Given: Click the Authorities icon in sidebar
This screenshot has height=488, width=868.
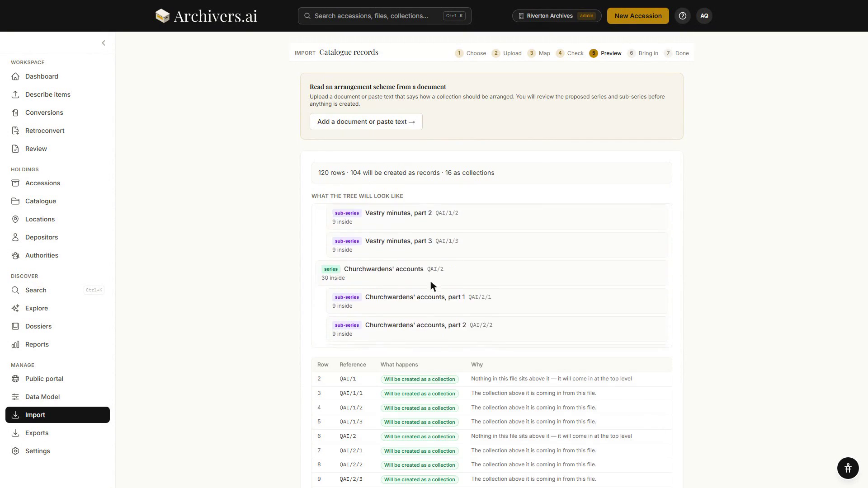Looking at the screenshot, I should click(15, 255).
